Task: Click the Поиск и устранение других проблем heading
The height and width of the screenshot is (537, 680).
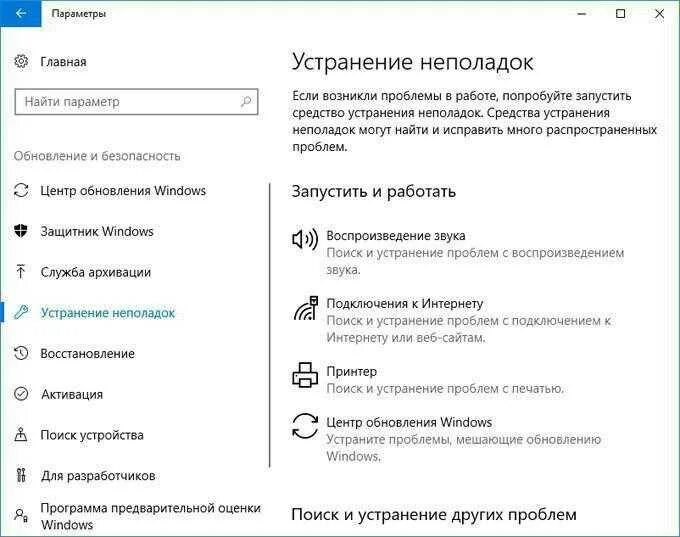Action: coord(434,515)
